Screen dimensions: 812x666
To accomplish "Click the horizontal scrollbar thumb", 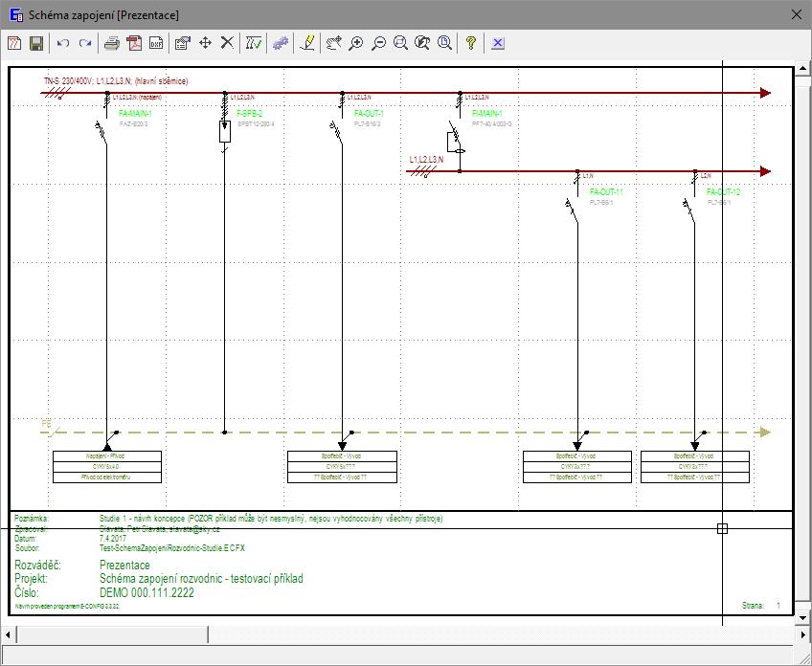I will [x=112, y=633].
